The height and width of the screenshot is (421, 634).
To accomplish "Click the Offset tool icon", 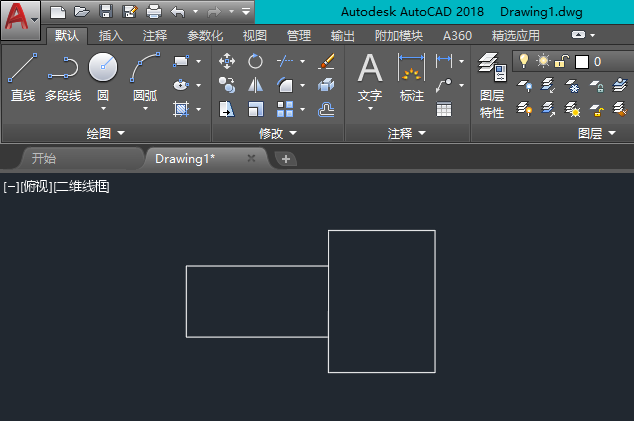I will [326, 109].
